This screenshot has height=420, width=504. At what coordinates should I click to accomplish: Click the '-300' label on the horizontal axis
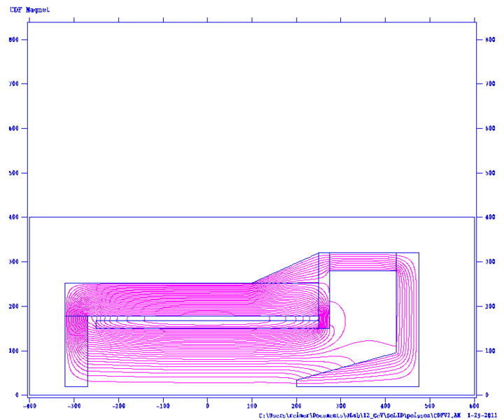pyautogui.click(x=74, y=406)
